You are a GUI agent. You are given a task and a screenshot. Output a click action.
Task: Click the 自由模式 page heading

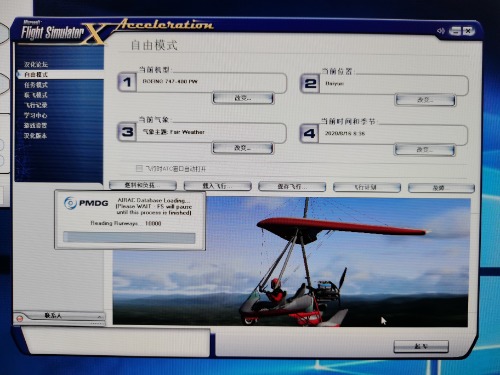(x=154, y=45)
